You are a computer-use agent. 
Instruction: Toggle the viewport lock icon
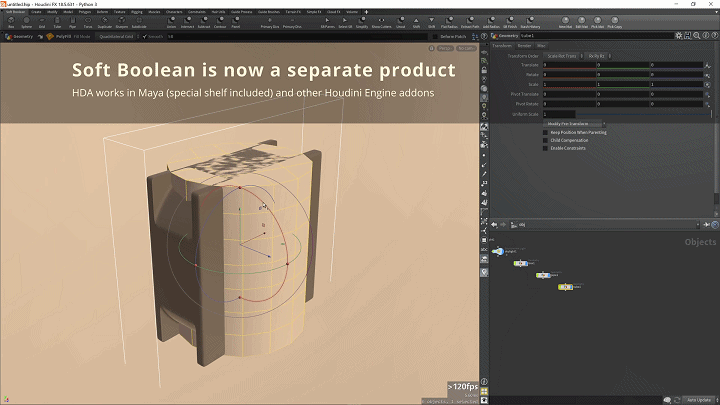(x=432, y=48)
